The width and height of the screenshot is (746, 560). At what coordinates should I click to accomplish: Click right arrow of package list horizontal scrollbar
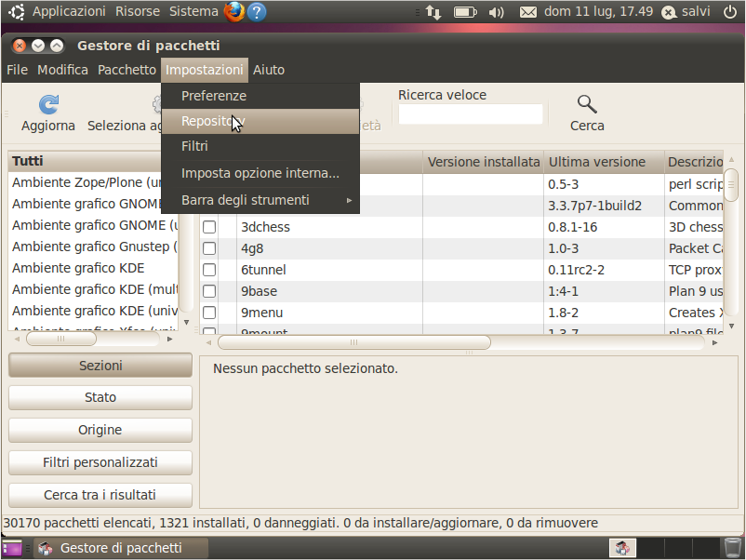(x=714, y=342)
